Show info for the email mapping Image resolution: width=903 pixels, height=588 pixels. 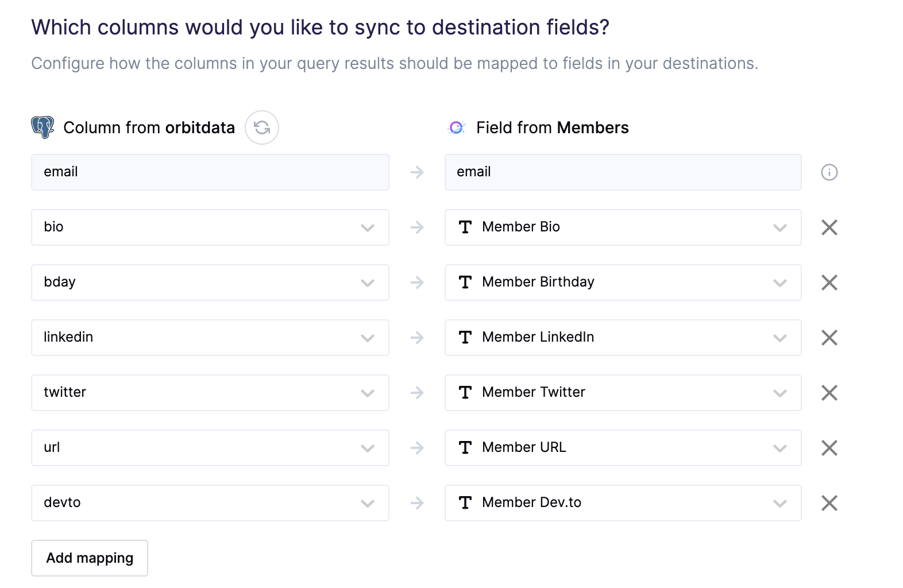coord(829,172)
